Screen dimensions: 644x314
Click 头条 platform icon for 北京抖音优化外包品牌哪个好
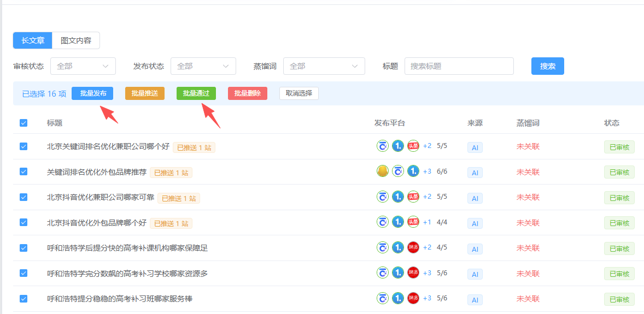click(413, 222)
